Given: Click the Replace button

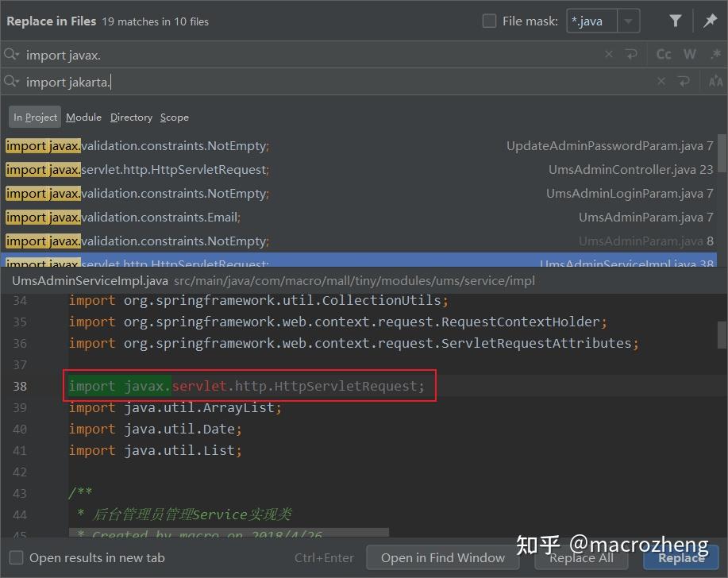Looking at the screenshot, I should pyautogui.click(x=681, y=557).
